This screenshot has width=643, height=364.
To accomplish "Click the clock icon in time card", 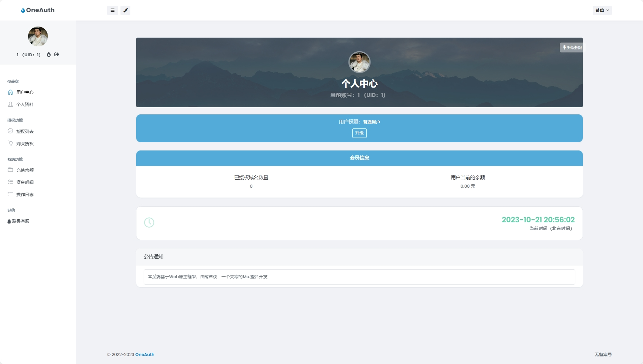I will (149, 223).
